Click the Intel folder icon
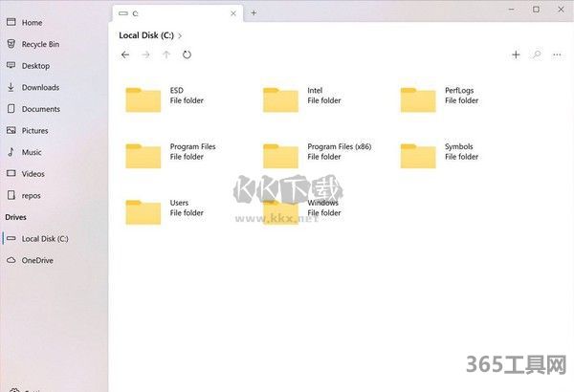Image resolution: width=574 pixels, height=392 pixels. click(x=280, y=98)
